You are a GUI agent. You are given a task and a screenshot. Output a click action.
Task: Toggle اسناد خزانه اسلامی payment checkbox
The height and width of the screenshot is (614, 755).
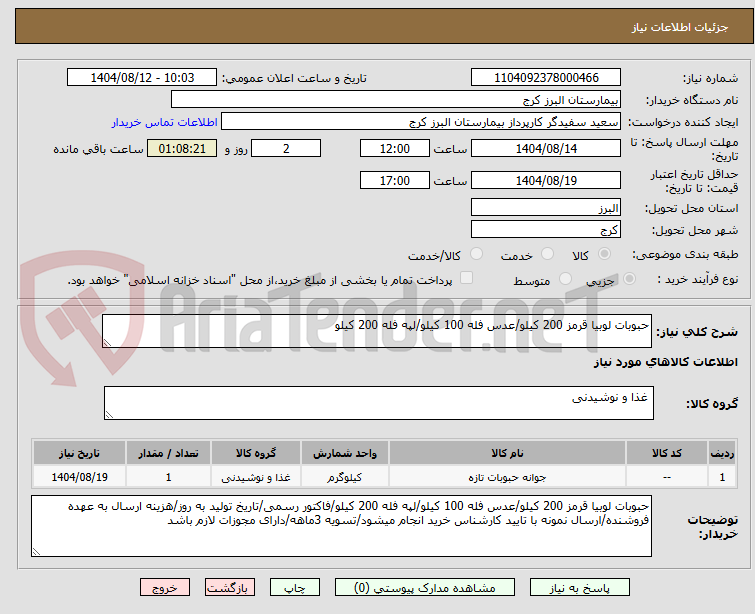[466, 278]
